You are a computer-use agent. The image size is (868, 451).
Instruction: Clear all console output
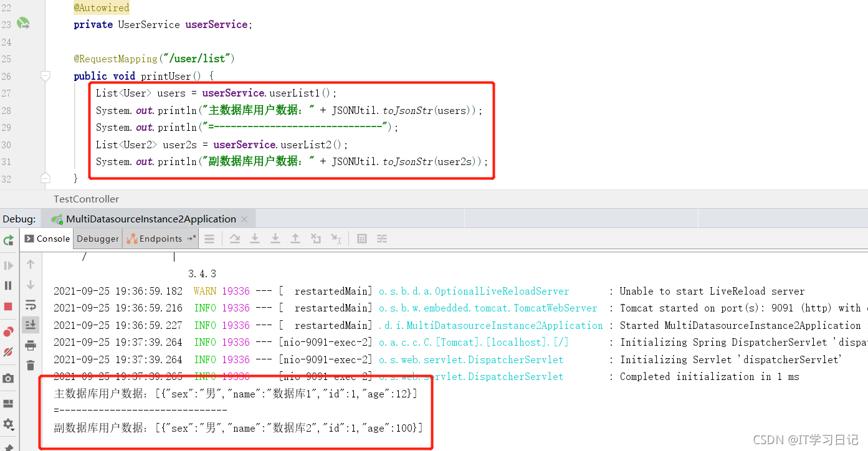(x=31, y=366)
